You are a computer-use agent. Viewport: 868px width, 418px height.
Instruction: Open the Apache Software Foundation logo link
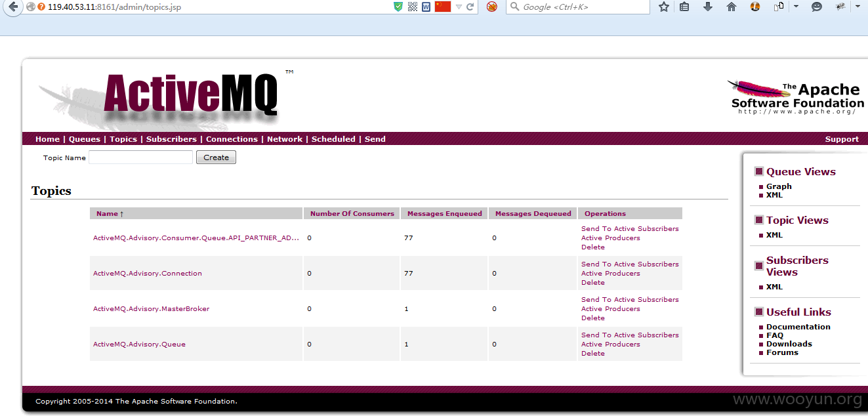[796, 98]
